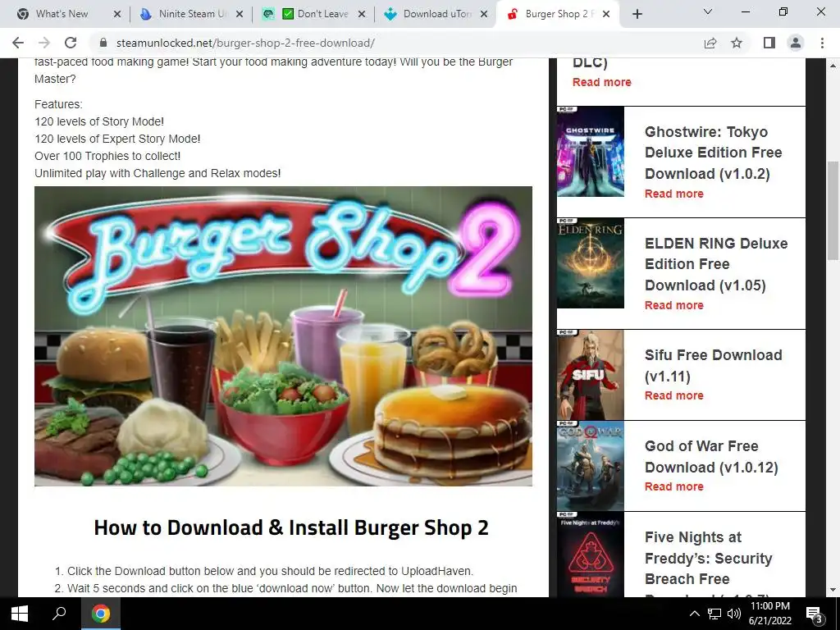Click Read more under ELDEN RING
Viewport: 840px width, 630px height.
coord(674,305)
